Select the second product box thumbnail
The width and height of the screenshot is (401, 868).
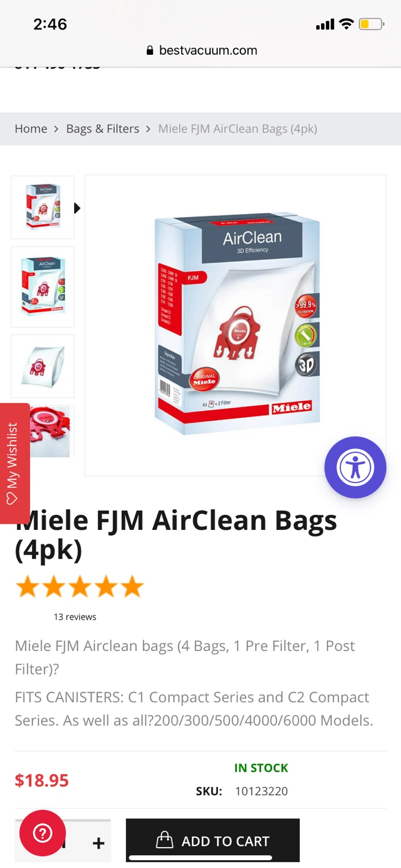click(x=43, y=287)
